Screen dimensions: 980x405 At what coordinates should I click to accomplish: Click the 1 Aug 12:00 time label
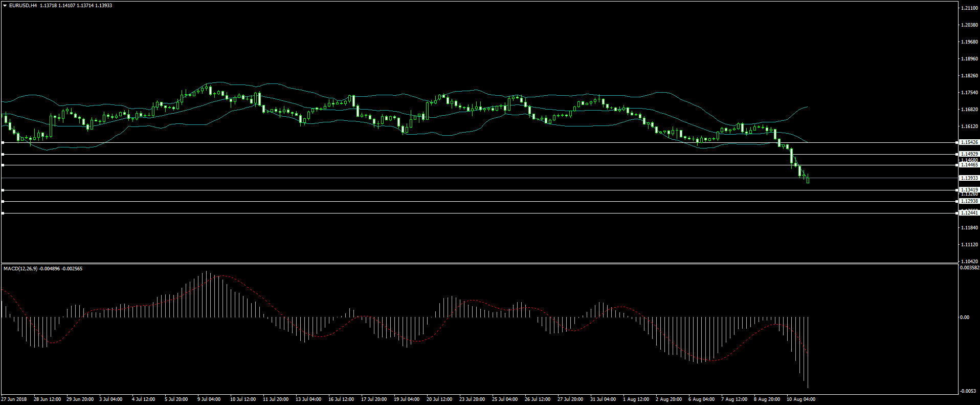tap(636, 399)
